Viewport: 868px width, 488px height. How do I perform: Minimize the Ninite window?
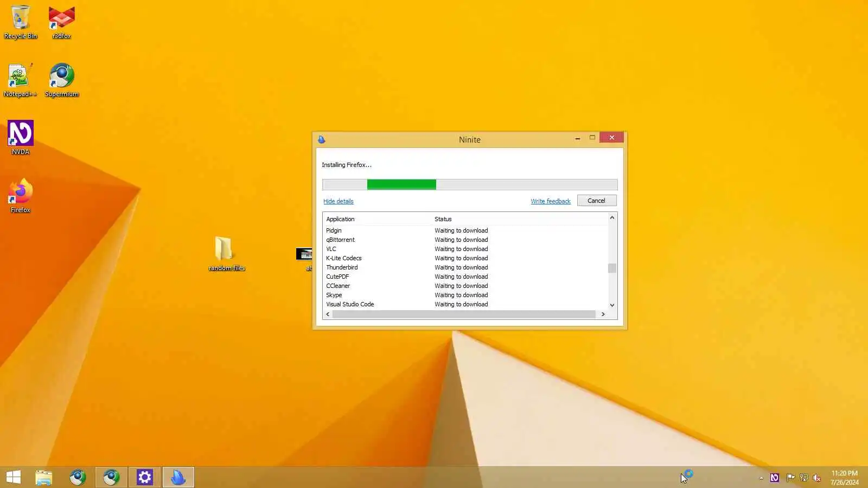577,138
